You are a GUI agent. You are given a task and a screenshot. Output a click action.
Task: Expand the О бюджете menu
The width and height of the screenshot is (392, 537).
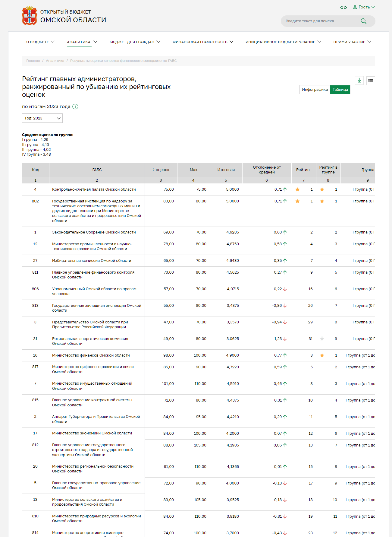click(x=40, y=42)
